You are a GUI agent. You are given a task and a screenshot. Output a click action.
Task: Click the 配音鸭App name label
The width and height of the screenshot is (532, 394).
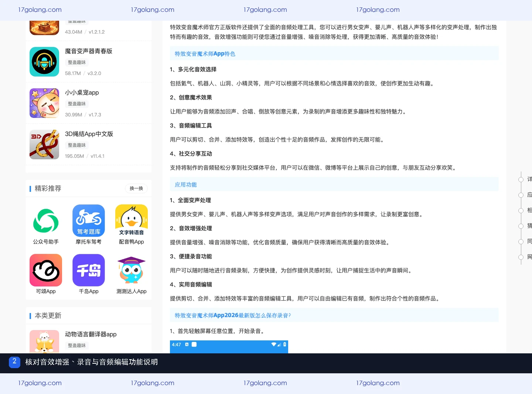coord(132,242)
